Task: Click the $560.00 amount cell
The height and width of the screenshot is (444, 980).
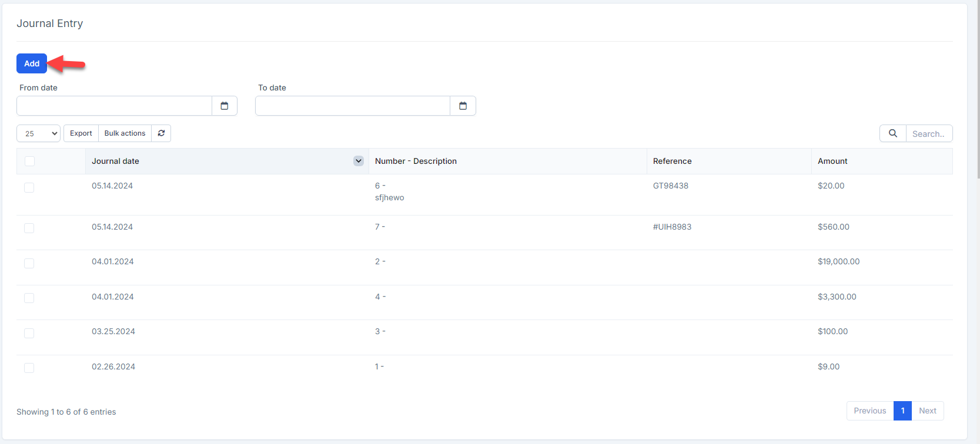Action: pyautogui.click(x=834, y=227)
